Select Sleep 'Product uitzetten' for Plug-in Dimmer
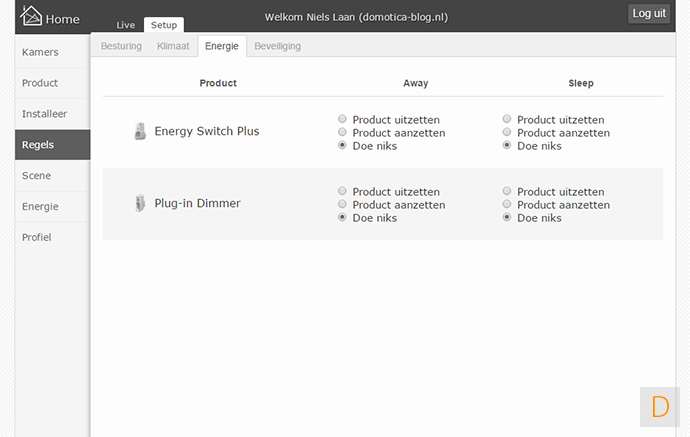690x437 pixels. [508, 192]
